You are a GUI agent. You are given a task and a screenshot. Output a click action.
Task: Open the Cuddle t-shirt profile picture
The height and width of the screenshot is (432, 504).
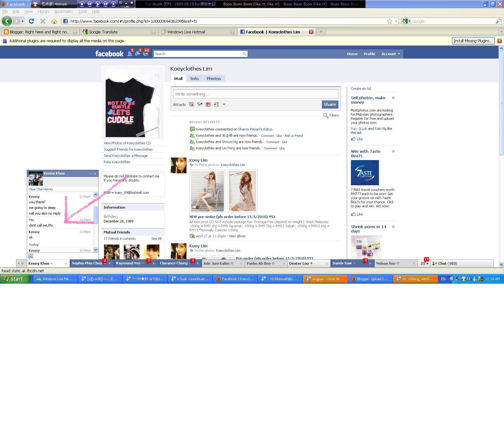(133, 103)
